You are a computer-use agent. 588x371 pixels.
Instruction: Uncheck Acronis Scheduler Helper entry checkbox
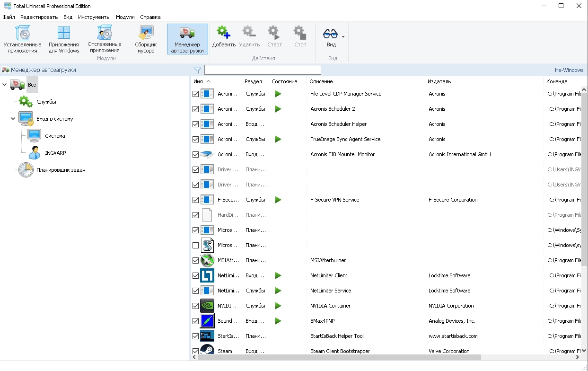point(196,124)
